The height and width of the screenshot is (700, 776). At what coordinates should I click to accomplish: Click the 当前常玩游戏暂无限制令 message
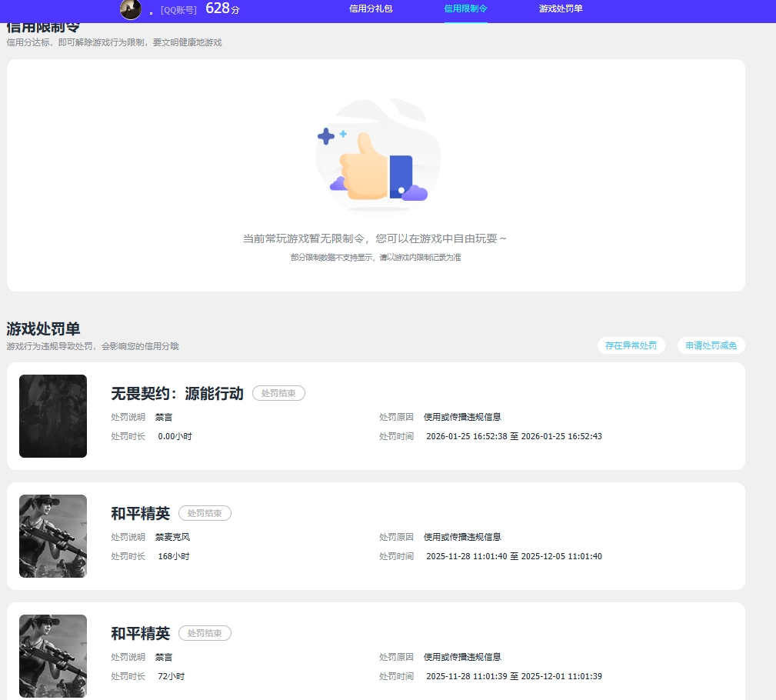(375, 238)
